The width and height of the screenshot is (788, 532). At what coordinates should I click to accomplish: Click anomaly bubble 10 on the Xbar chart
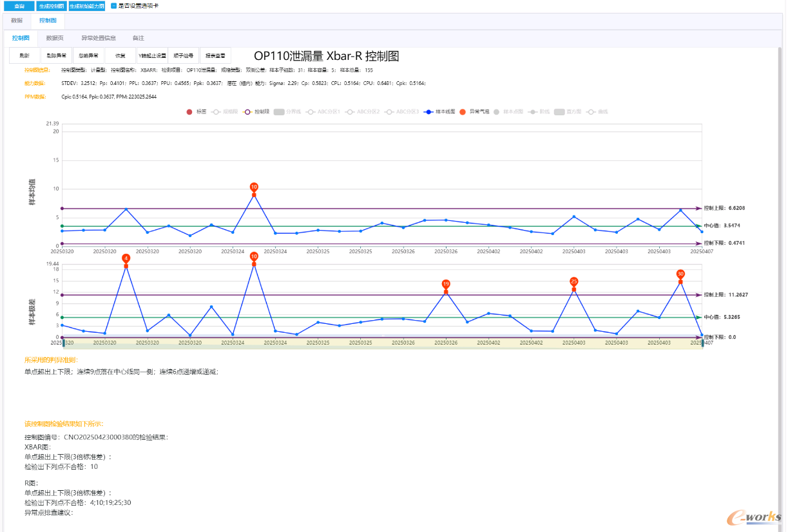coord(254,187)
